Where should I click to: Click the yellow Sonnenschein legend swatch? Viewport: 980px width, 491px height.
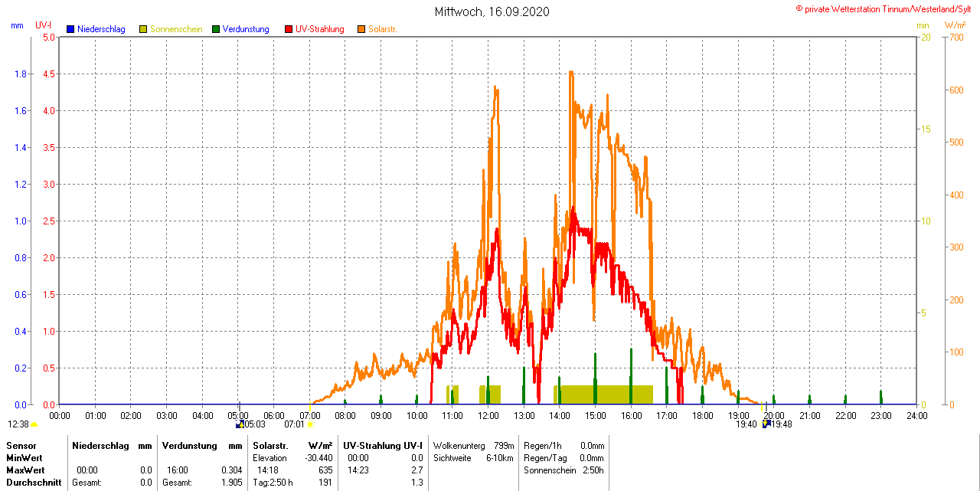tap(143, 29)
